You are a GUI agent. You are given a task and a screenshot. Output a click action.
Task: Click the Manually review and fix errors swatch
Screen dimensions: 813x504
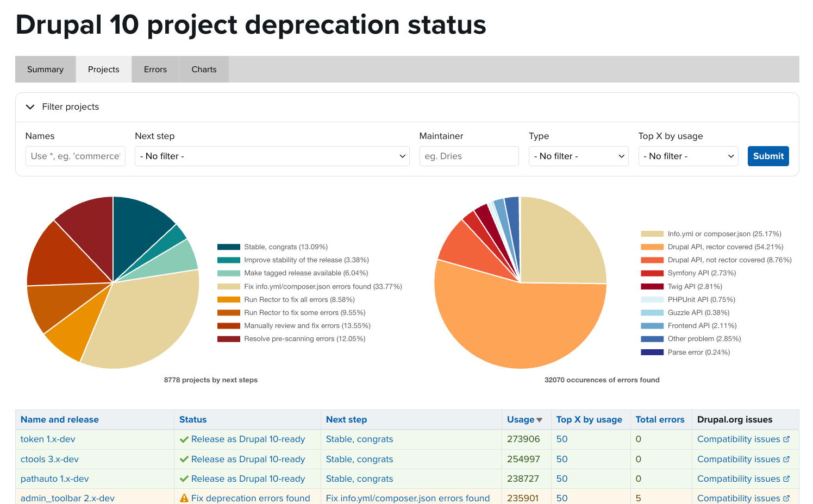229,326
